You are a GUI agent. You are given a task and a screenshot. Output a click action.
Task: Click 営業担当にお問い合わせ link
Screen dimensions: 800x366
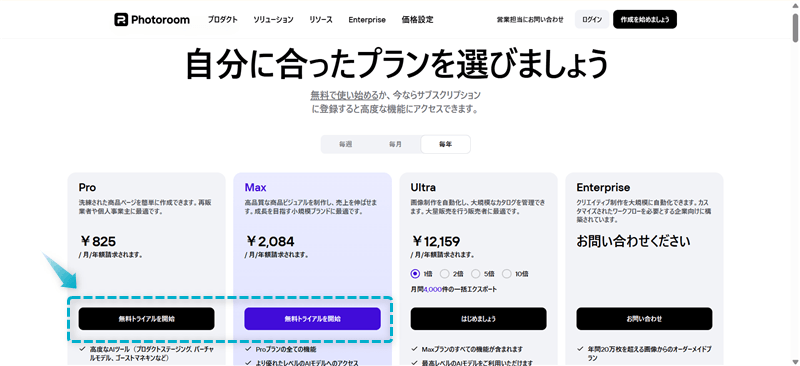(x=530, y=20)
